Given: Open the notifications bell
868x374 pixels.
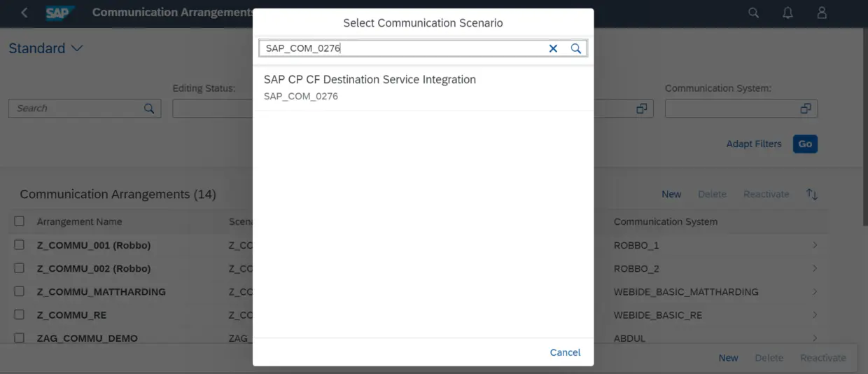Looking at the screenshot, I should [788, 13].
